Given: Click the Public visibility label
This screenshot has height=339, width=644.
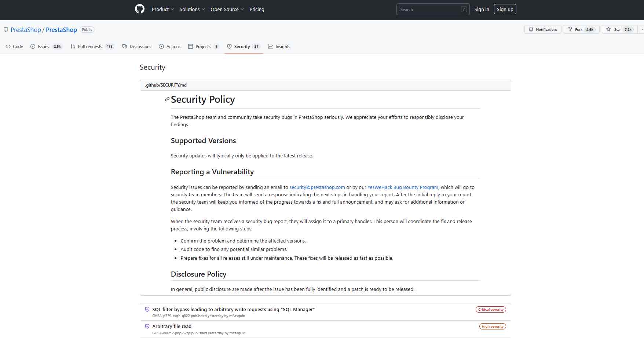Looking at the screenshot, I should (x=87, y=29).
